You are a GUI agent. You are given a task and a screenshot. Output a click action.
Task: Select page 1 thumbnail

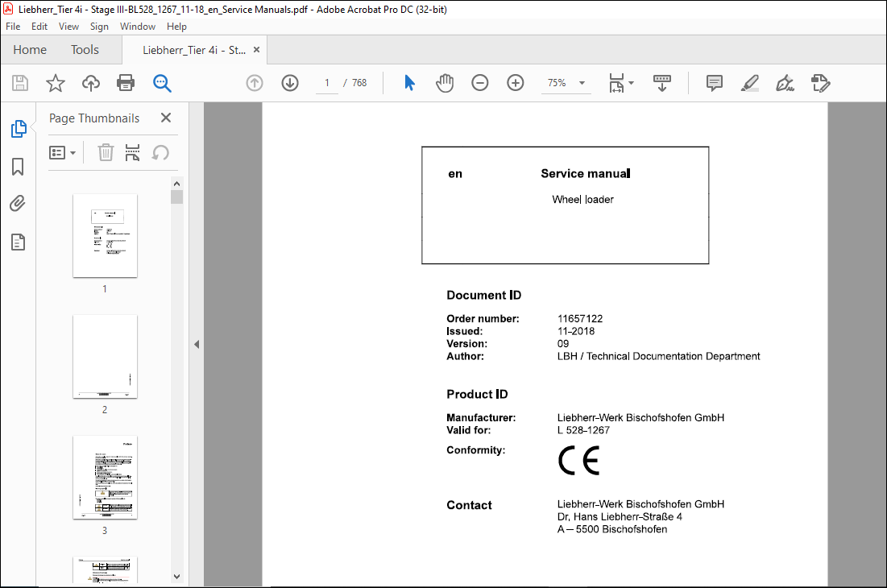point(106,236)
